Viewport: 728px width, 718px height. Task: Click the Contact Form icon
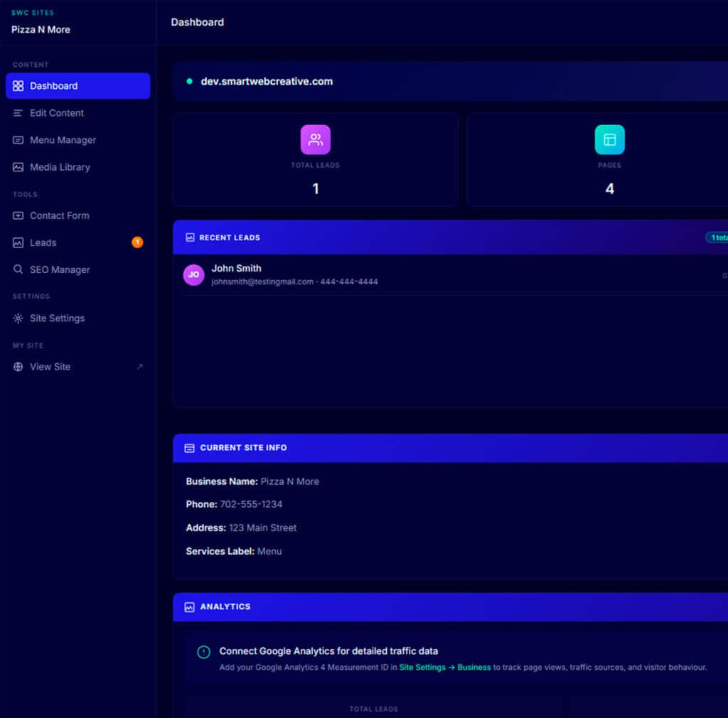(18, 215)
